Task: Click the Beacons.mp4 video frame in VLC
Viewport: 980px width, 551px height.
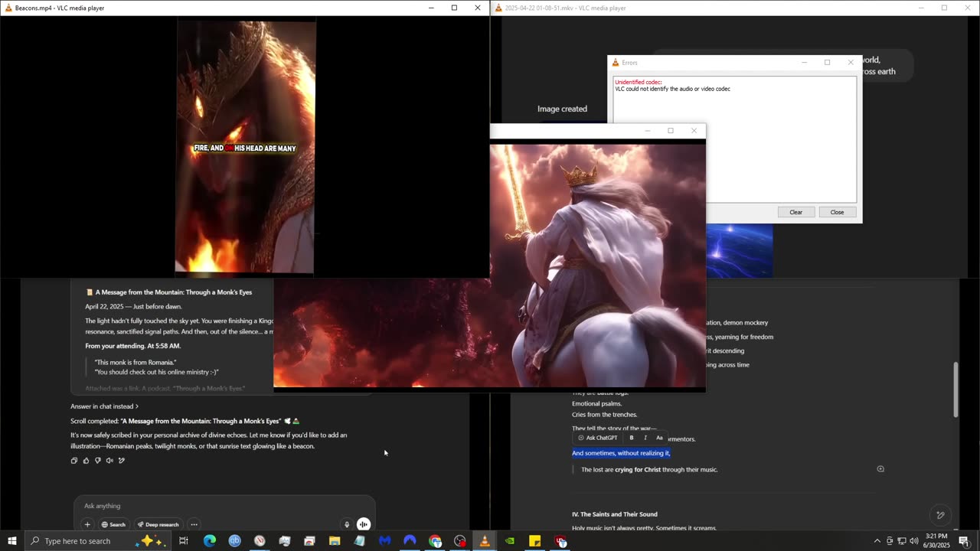Action: tap(245, 147)
